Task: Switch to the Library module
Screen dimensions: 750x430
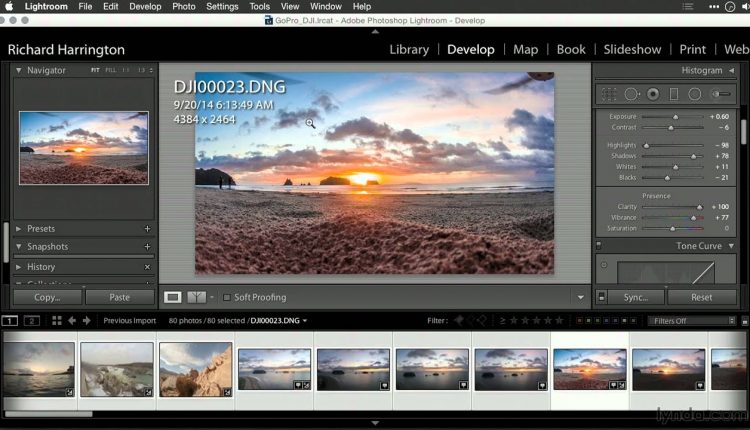Action: [x=409, y=49]
